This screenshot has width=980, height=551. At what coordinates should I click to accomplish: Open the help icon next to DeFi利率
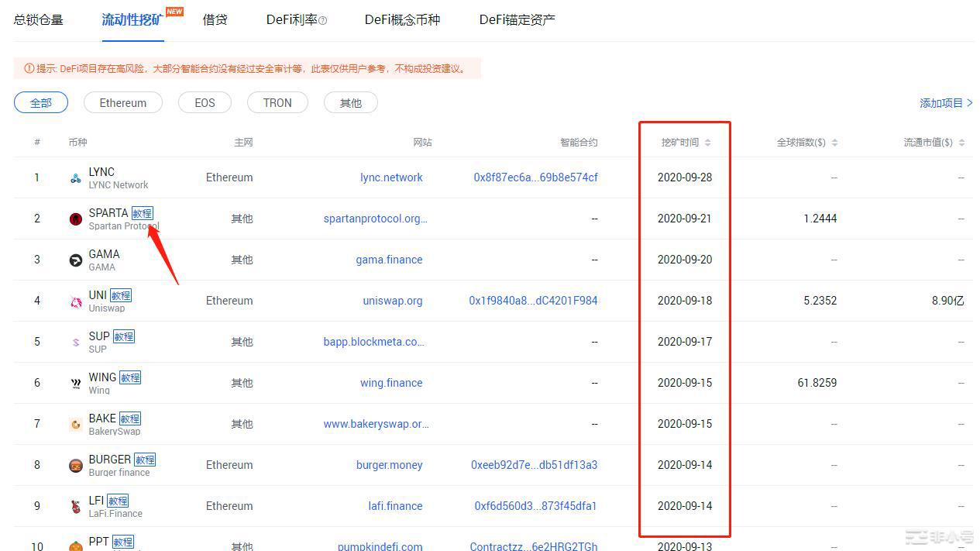323,20
